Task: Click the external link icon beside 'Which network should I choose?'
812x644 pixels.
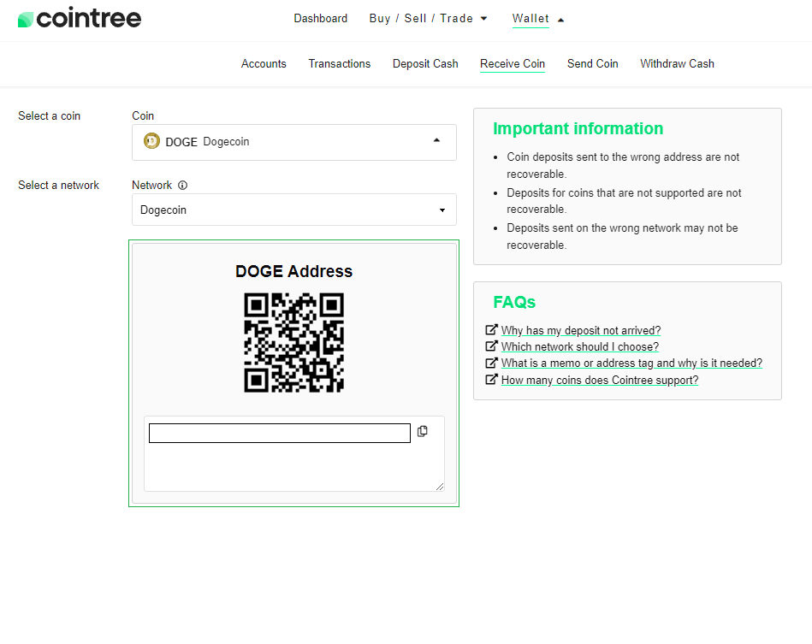Action: (x=491, y=346)
